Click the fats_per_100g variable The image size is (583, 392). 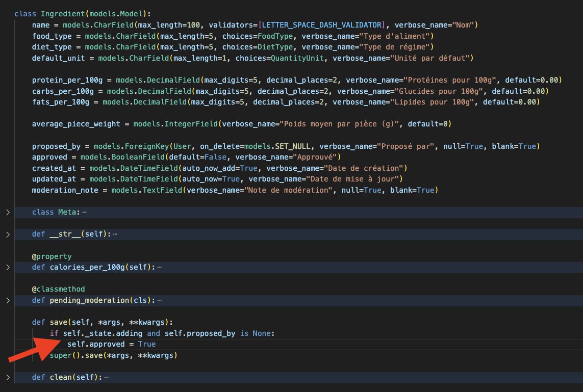pos(61,102)
